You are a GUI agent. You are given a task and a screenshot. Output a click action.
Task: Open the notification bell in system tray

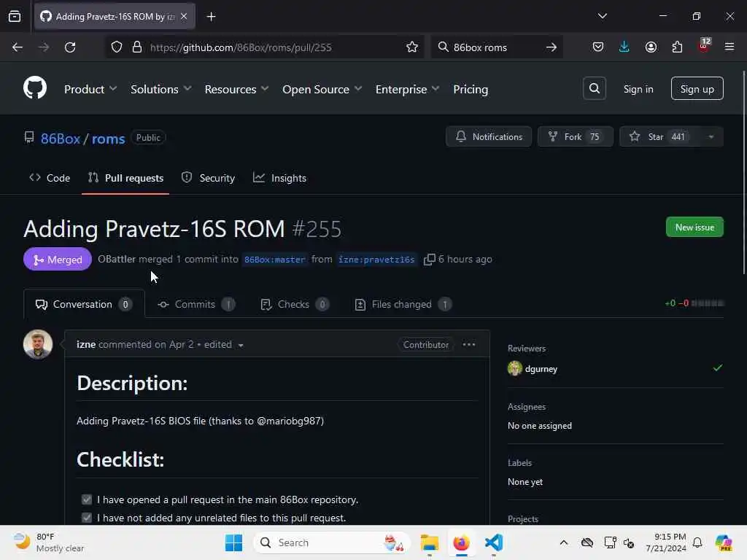[x=697, y=542]
